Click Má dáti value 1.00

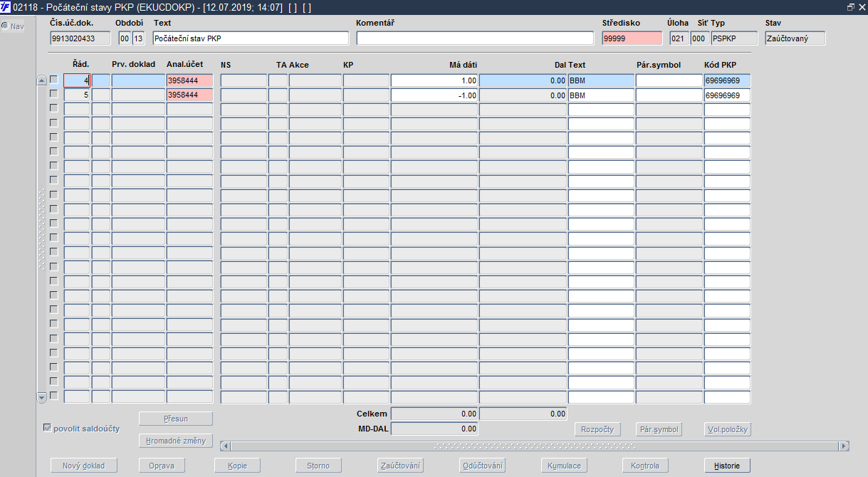pos(434,80)
